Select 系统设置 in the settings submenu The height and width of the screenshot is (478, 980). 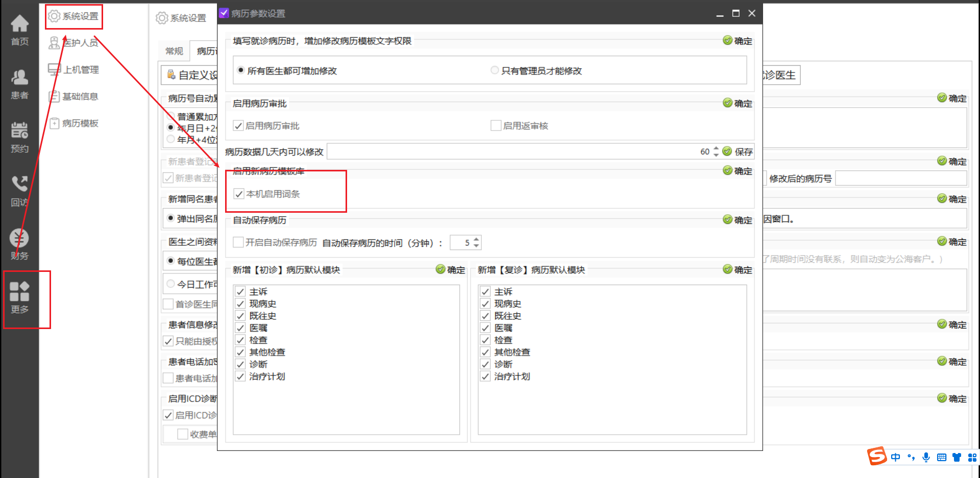pos(73,16)
